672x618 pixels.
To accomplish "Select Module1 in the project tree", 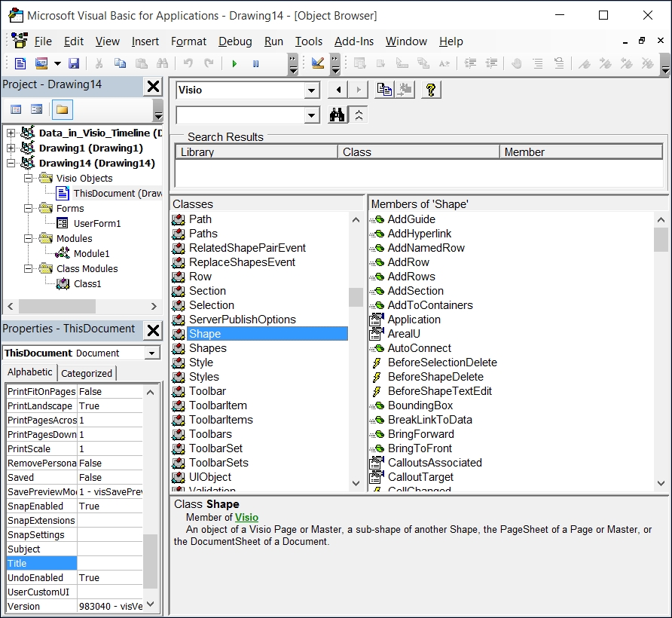I will [92, 254].
